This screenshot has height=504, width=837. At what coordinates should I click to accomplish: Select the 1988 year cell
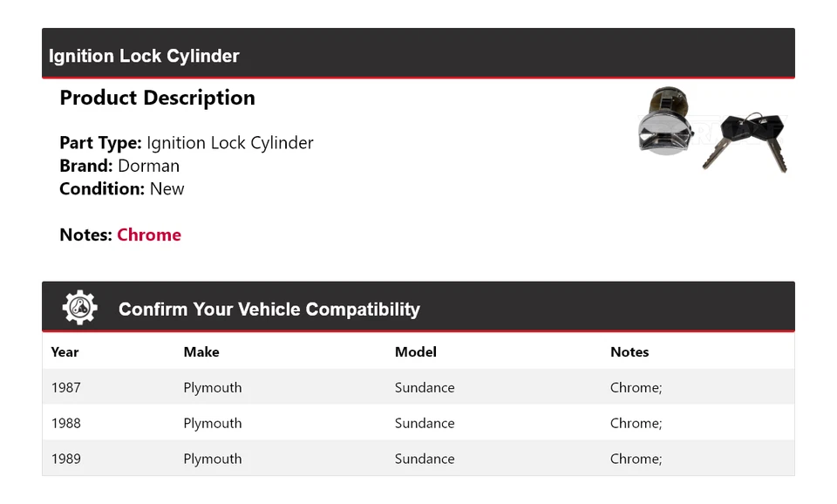click(66, 424)
